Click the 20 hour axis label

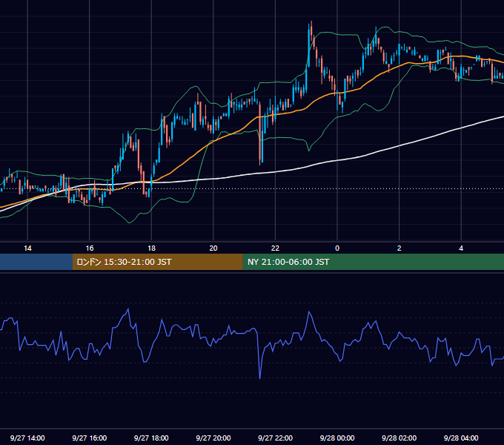coord(213,248)
